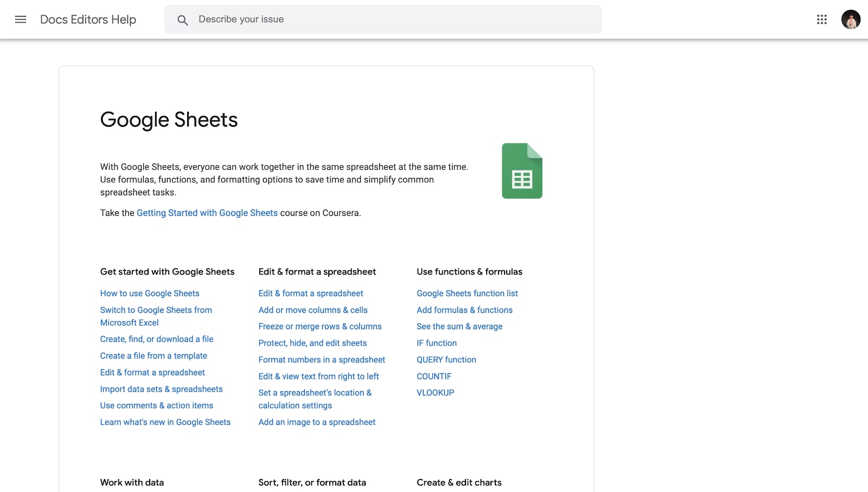Screen dimensions: 868x492
Task: Open Create a file from a template
Action: pos(154,356)
